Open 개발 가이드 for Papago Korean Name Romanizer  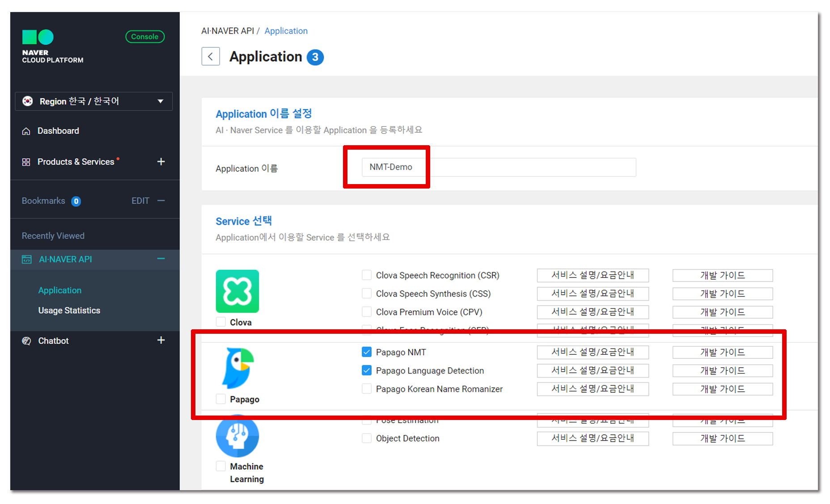click(x=723, y=389)
